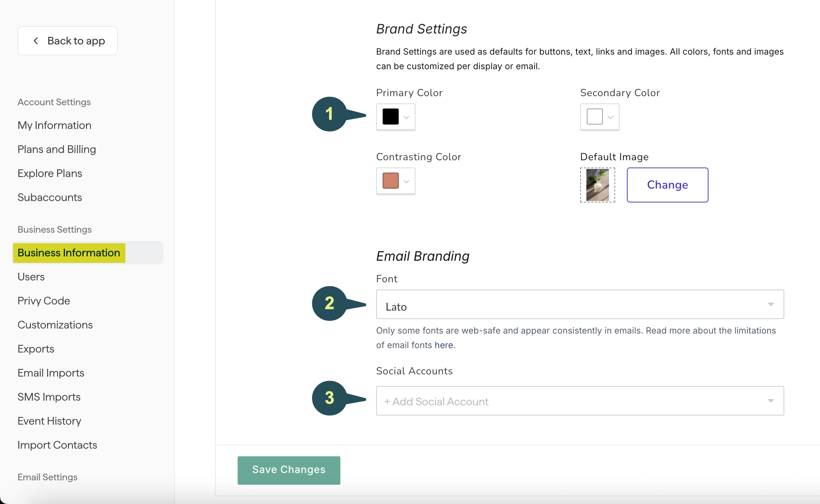The image size is (820, 504).
Task: Navigate to Privy Code settings
Action: [43, 300]
